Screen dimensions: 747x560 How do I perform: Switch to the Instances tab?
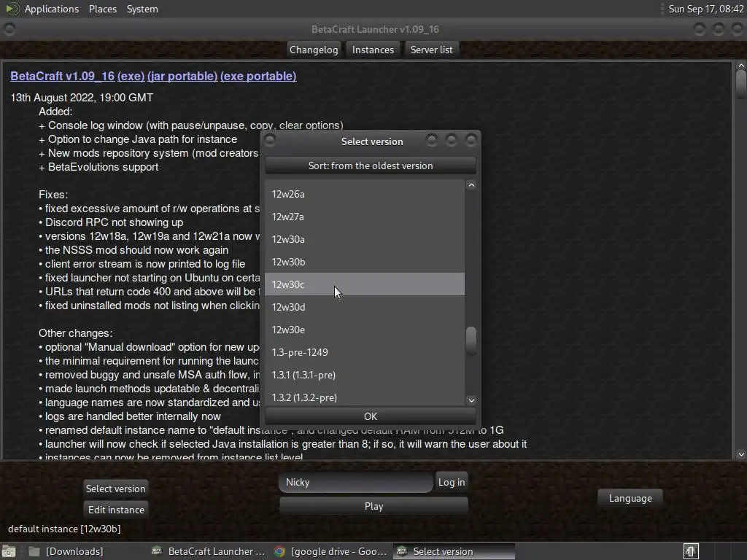click(x=373, y=50)
